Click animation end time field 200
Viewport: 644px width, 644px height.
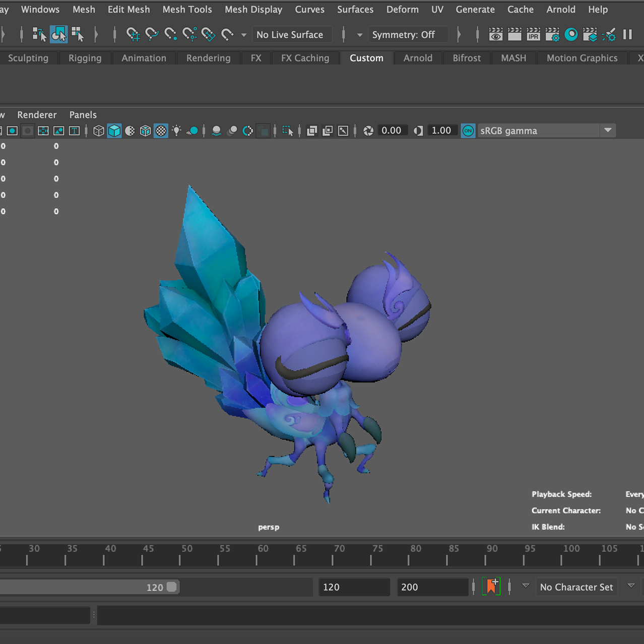click(x=432, y=587)
